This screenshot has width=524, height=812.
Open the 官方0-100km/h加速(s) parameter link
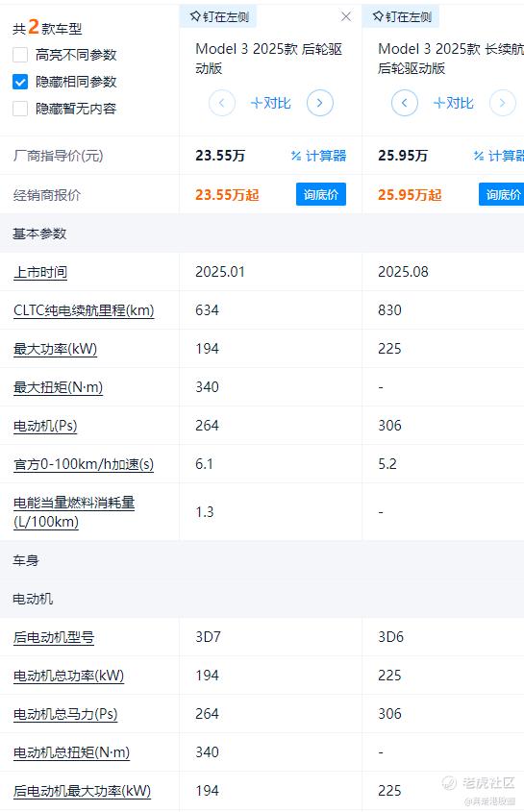tap(84, 464)
